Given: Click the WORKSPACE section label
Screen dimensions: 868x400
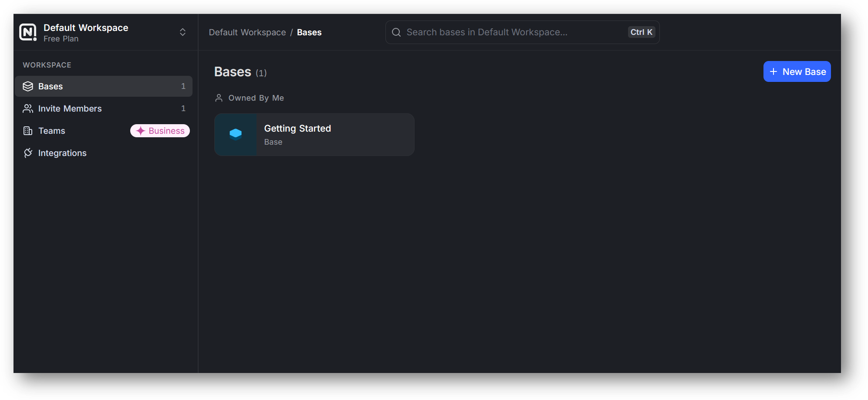Looking at the screenshot, I should (47, 65).
